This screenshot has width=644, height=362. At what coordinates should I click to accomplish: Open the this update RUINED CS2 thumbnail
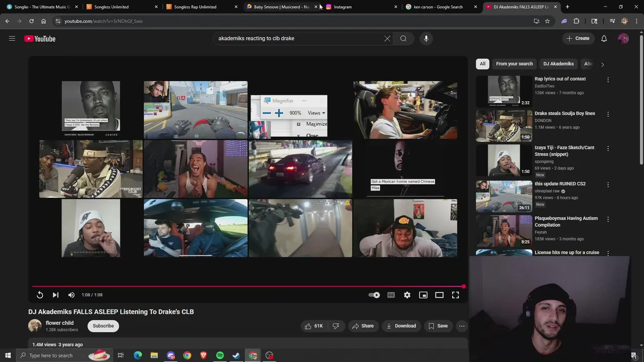click(504, 196)
